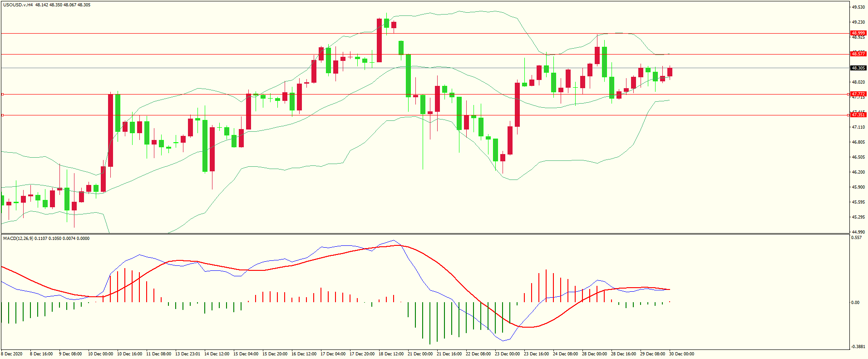Select the red 47.351 price level label
The height and width of the screenshot is (359, 868).
[858, 115]
